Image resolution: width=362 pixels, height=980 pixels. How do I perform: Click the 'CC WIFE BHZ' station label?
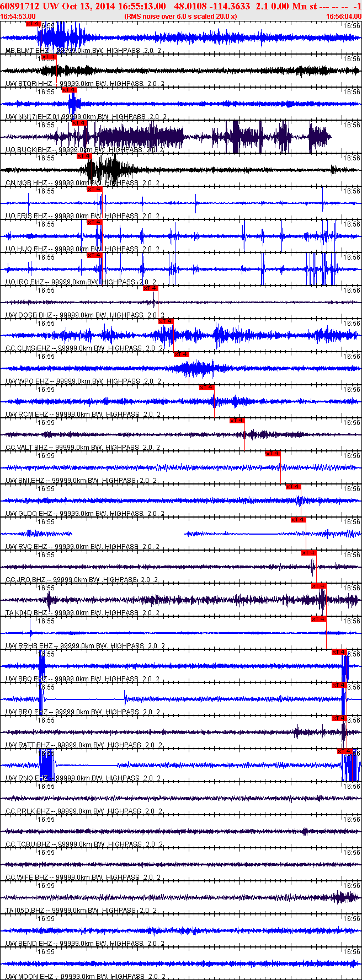click(x=26, y=877)
